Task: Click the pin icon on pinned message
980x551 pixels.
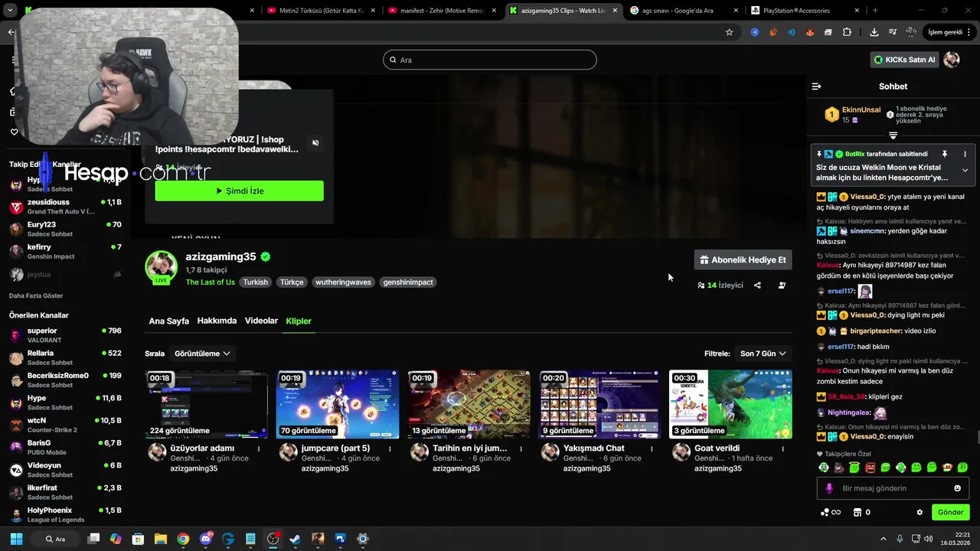Action: 945,154
